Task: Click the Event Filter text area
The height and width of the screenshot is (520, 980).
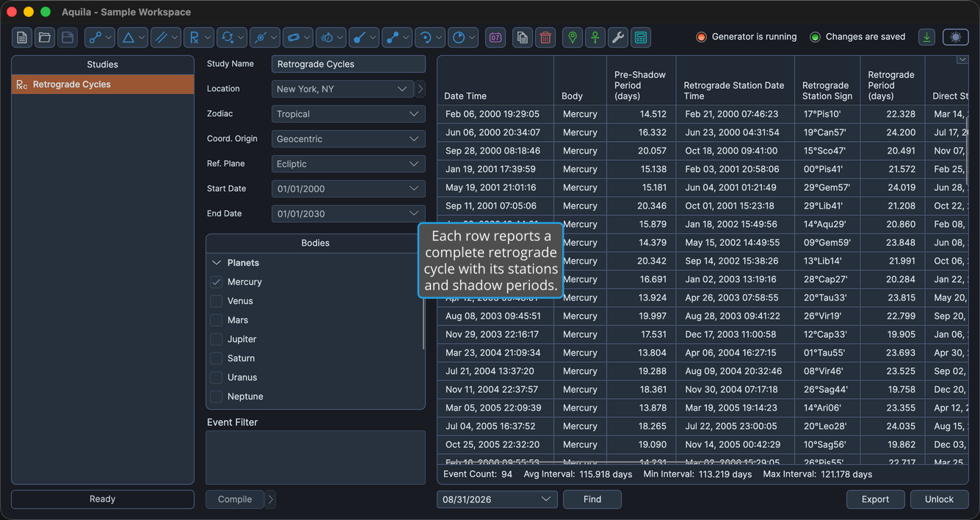Action: click(316, 458)
